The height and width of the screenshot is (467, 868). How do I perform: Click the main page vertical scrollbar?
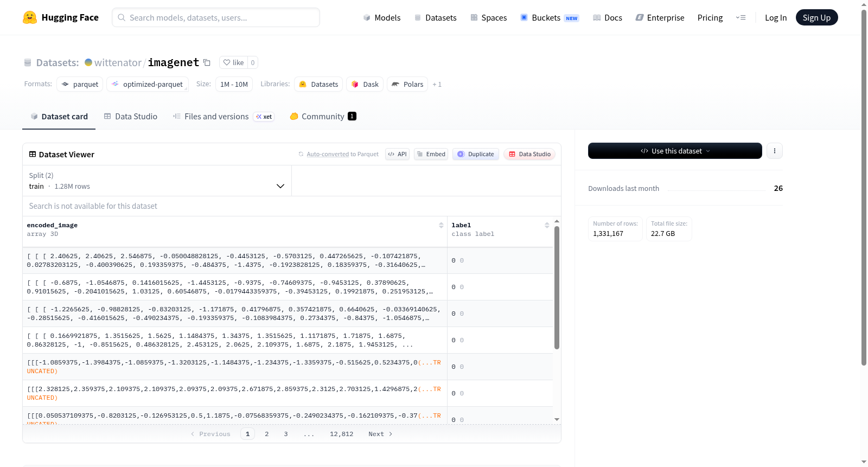click(864, 187)
